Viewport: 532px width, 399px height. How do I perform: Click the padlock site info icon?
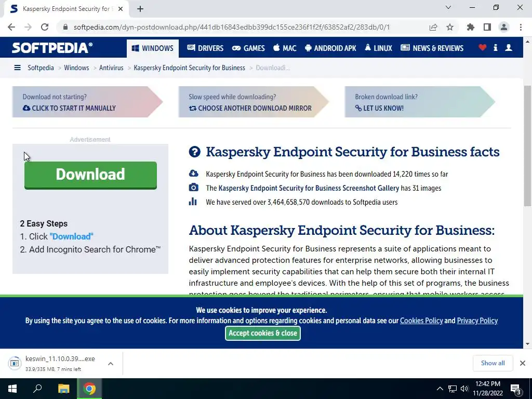click(65, 27)
